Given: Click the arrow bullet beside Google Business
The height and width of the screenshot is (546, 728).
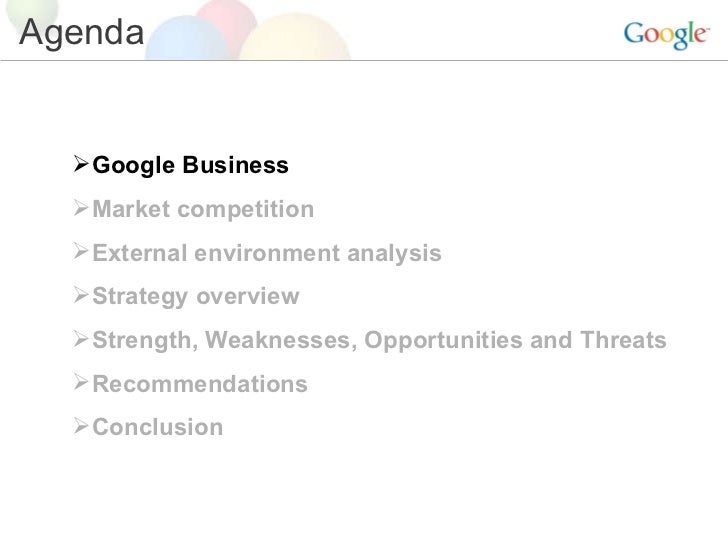Looking at the screenshot, I should tap(81, 164).
